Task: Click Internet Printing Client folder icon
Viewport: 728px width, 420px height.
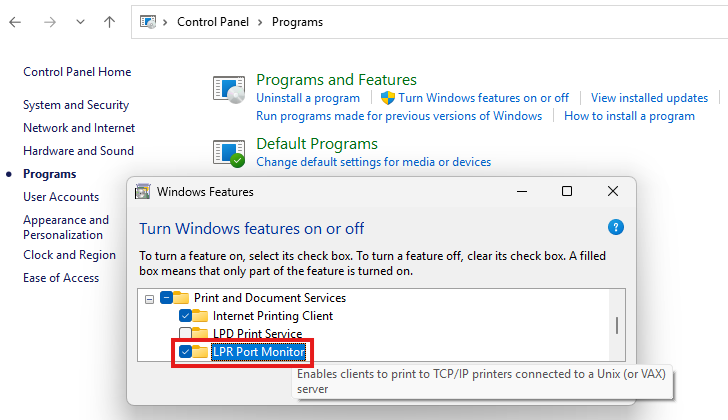Action: [x=200, y=316]
